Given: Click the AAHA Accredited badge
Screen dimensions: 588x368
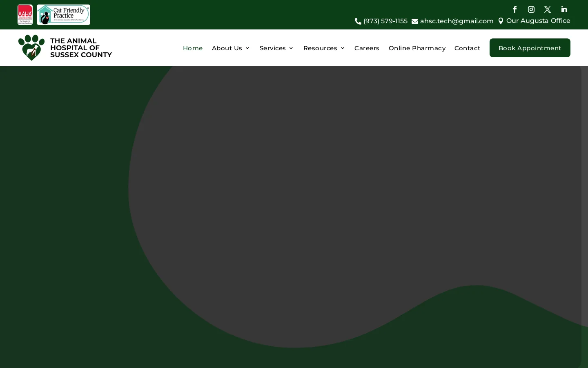Looking at the screenshot, I should coord(25,15).
